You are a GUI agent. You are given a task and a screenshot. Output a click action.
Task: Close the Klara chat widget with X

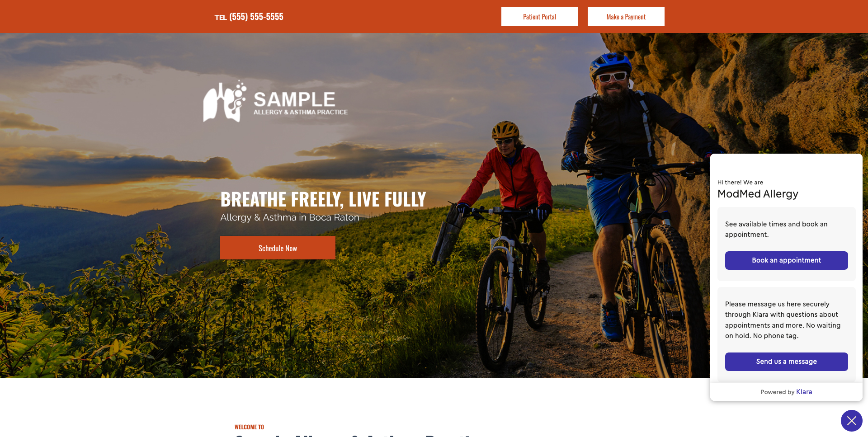(x=852, y=421)
